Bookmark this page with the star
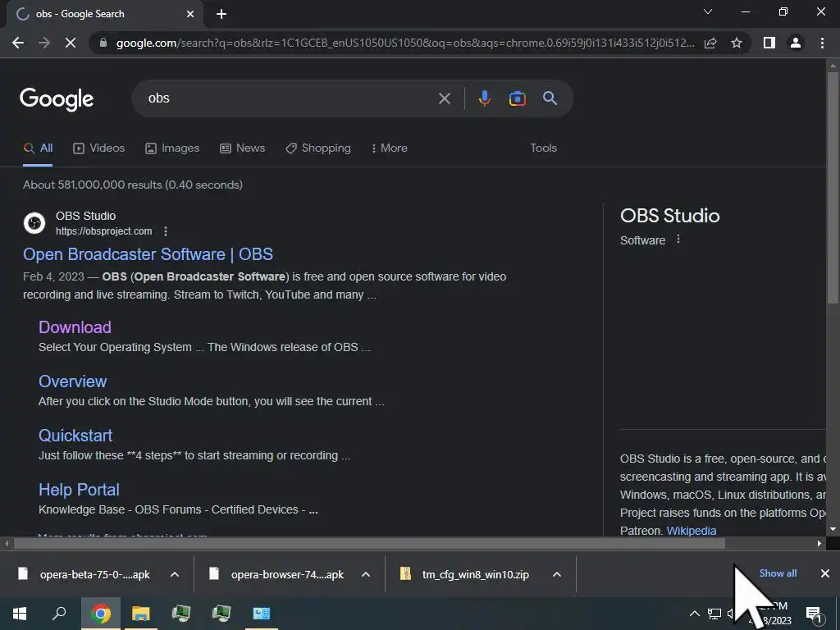Image resolution: width=840 pixels, height=630 pixels. click(737, 43)
